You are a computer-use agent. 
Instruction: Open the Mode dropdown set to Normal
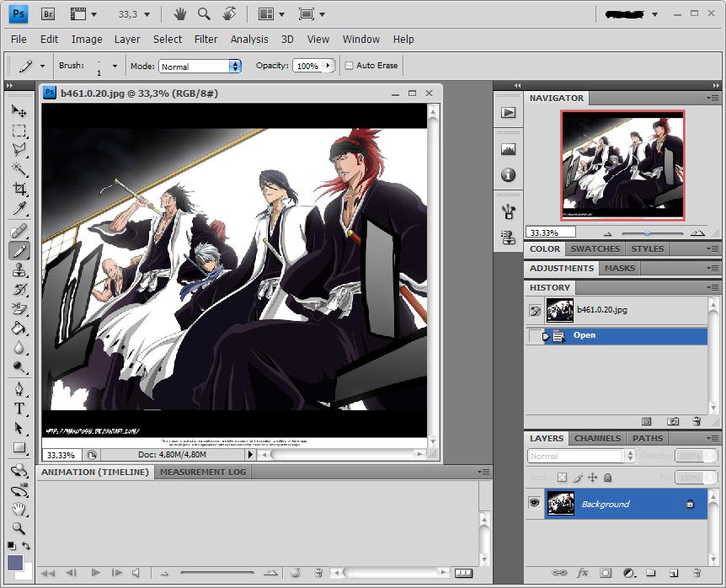point(200,66)
